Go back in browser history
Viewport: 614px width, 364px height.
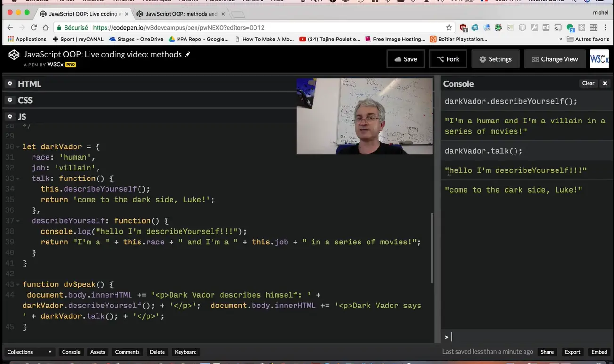[10, 28]
